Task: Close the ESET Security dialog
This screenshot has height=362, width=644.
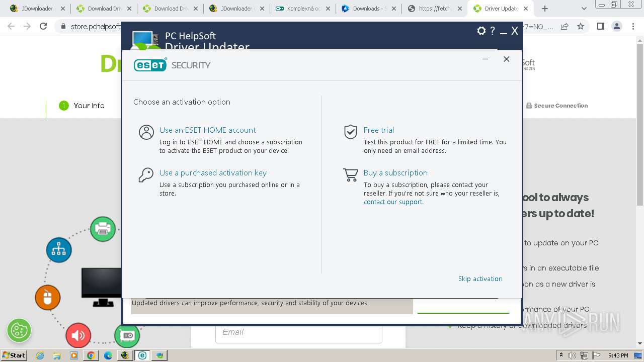Action: tap(506, 59)
